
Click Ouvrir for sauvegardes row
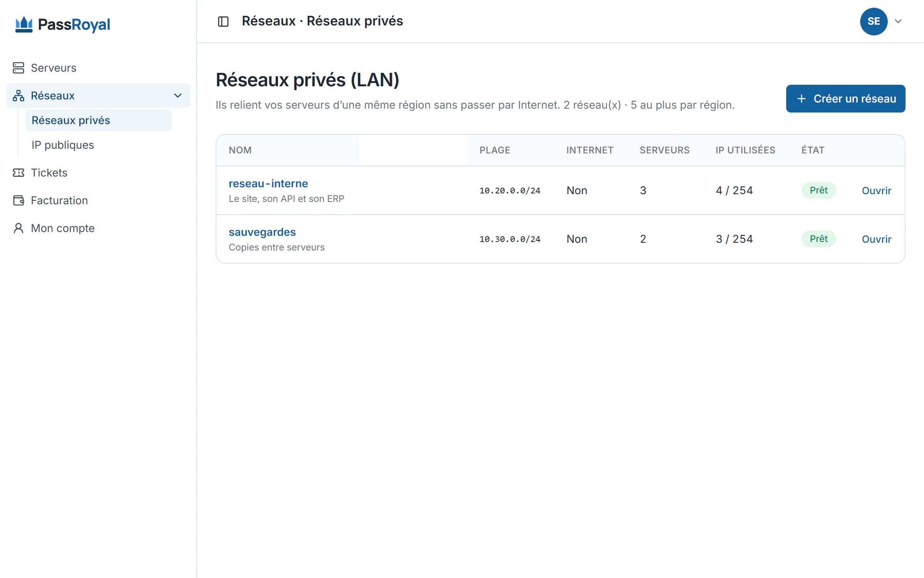click(876, 239)
